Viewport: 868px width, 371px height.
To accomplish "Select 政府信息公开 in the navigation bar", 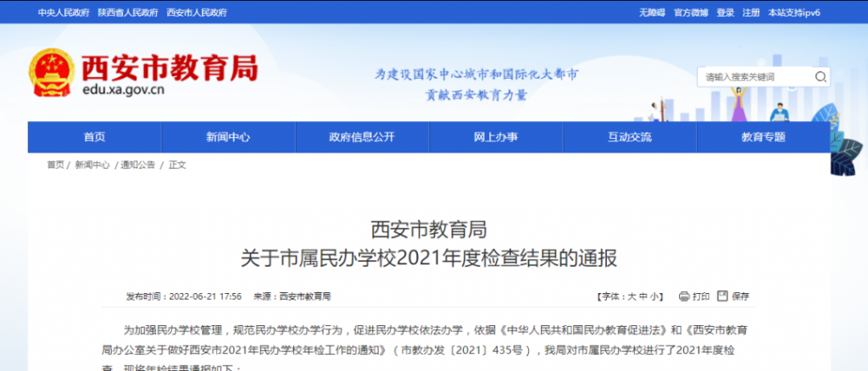I will 362,137.
